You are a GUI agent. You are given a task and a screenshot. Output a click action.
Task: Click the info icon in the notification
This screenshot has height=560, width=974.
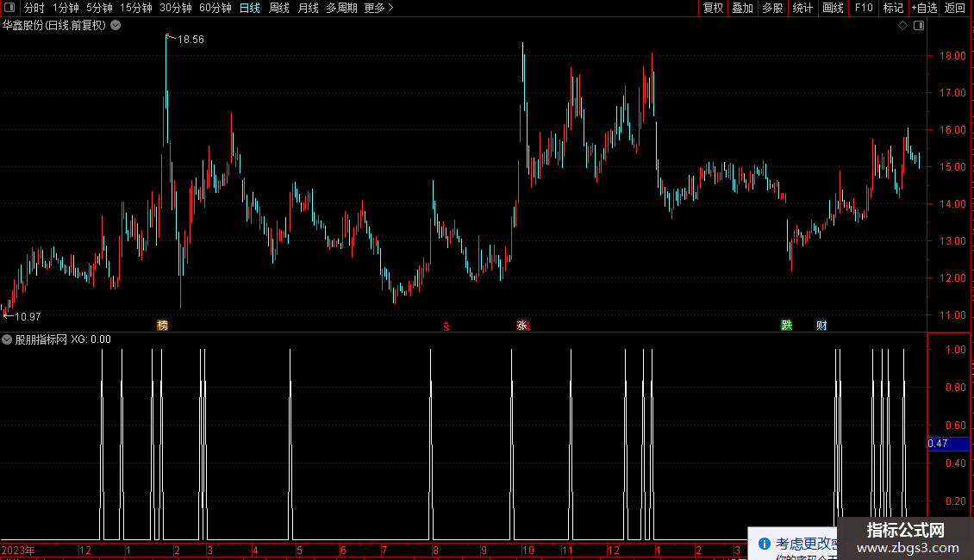[764, 544]
